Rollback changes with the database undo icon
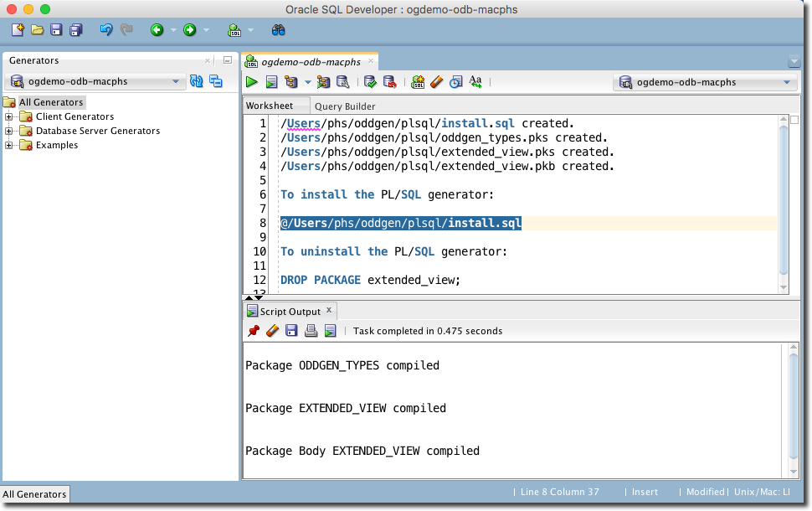The width and height of the screenshot is (812, 511). pos(389,81)
